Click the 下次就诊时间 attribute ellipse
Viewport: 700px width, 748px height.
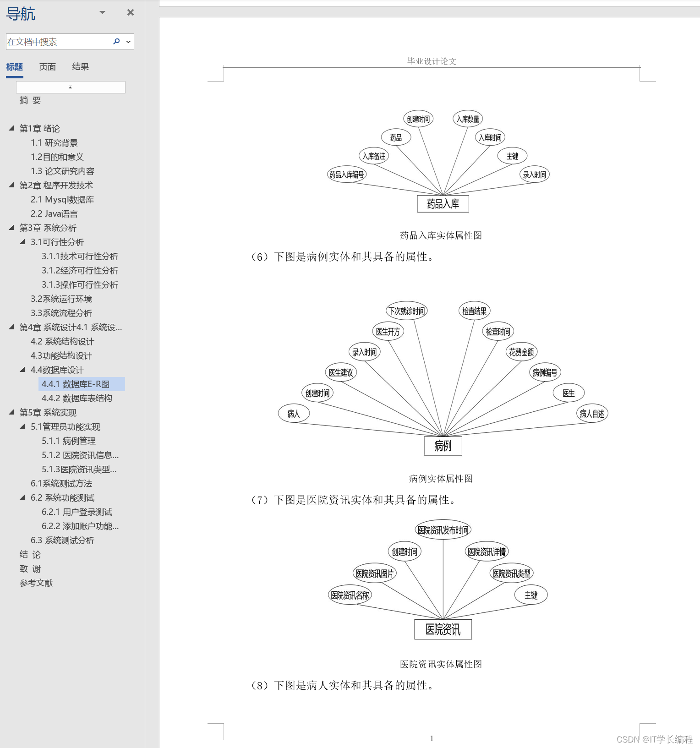click(x=406, y=311)
